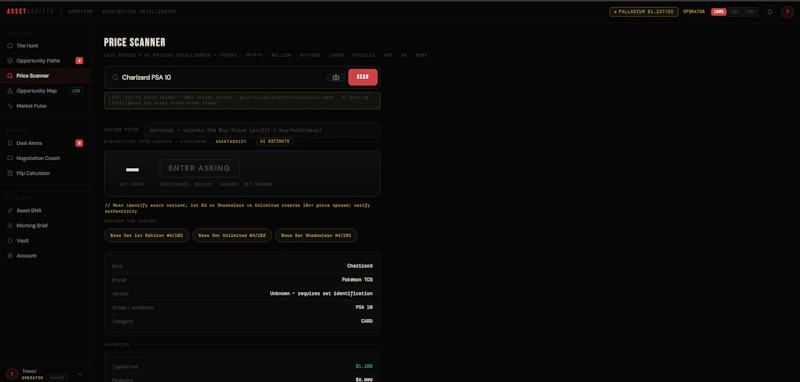
Task: Select the 140% scale option
Action: [749, 12]
